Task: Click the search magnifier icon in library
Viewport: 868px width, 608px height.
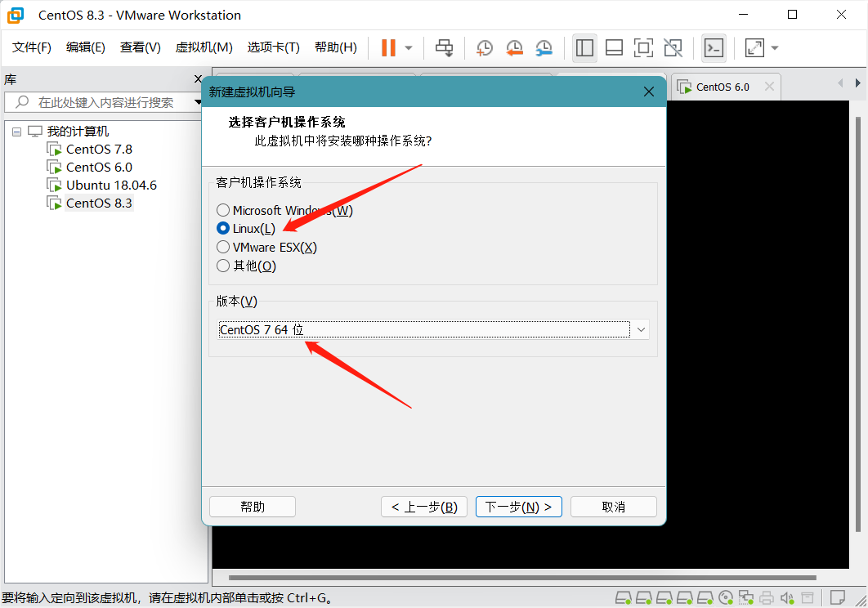Action: click(22, 102)
